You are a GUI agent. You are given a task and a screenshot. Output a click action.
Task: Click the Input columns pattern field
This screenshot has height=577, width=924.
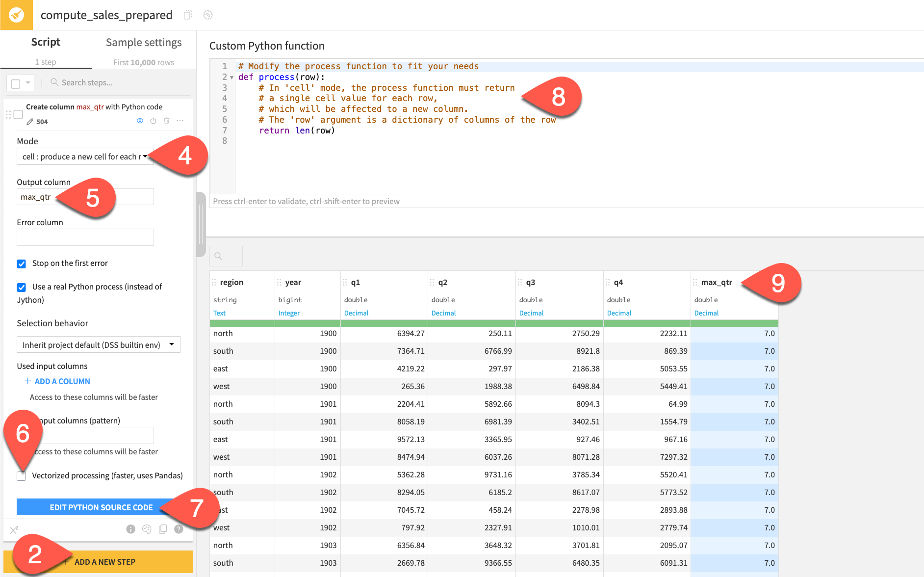[85, 435]
